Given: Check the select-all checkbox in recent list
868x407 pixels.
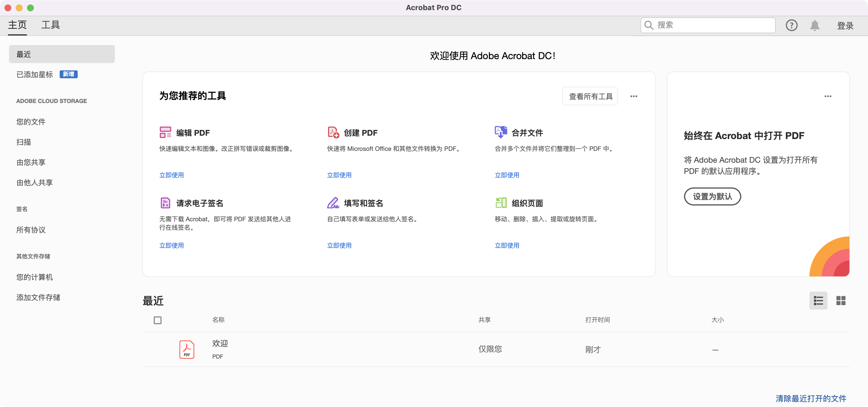Looking at the screenshot, I should (157, 320).
